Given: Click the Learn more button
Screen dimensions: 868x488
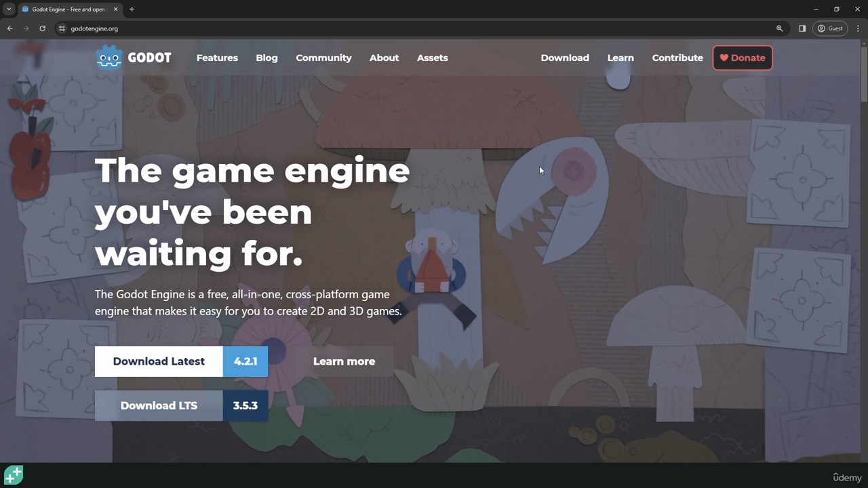Looking at the screenshot, I should pyautogui.click(x=344, y=361).
